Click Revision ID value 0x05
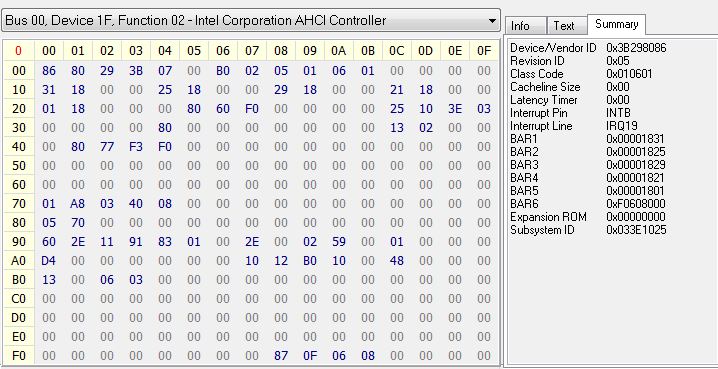 point(618,61)
